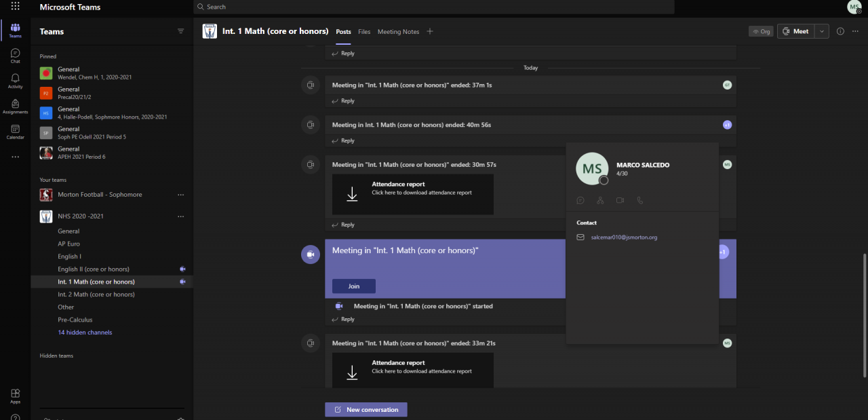
Task: Start video call with Marco Salcedo
Action: click(x=620, y=200)
